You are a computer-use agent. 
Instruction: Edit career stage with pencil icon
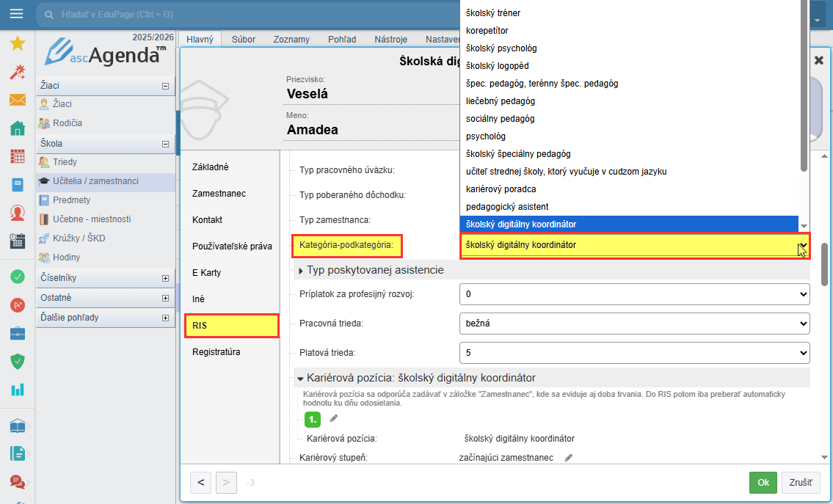tap(568, 458)
